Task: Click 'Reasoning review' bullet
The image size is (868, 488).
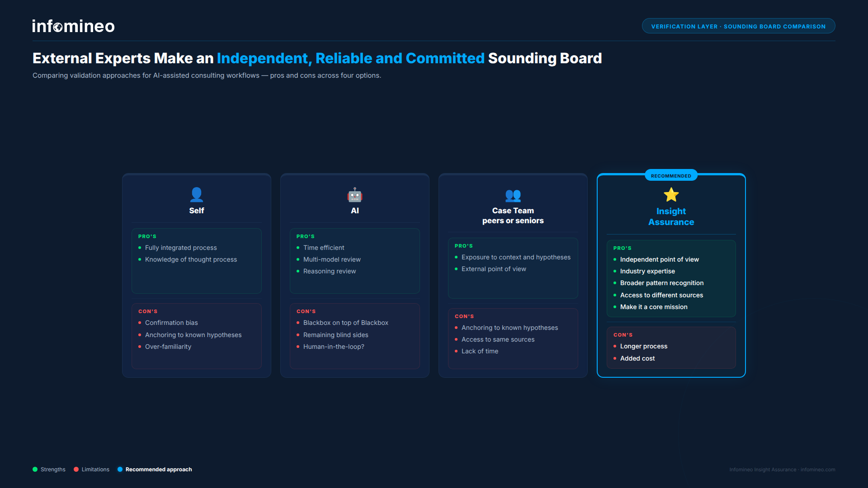Action: click(330, 271)
